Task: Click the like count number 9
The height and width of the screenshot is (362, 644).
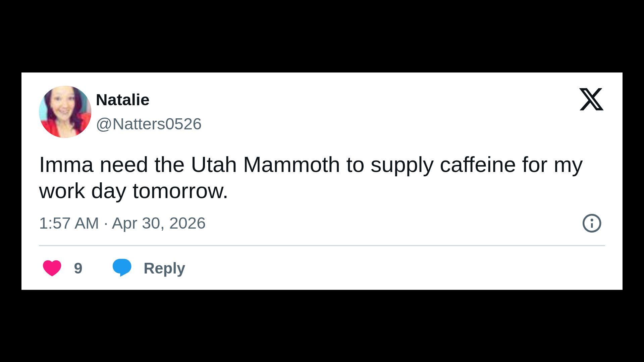Action: [x=78, y=268]
